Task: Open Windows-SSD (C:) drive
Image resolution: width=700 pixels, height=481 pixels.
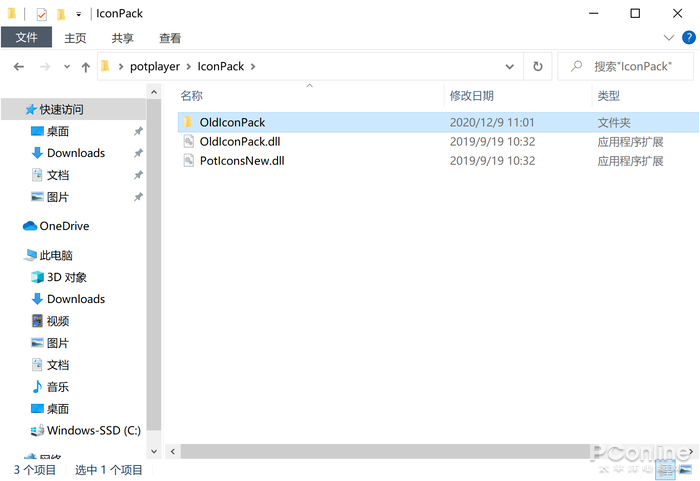Action: click(x=94, y=431)
